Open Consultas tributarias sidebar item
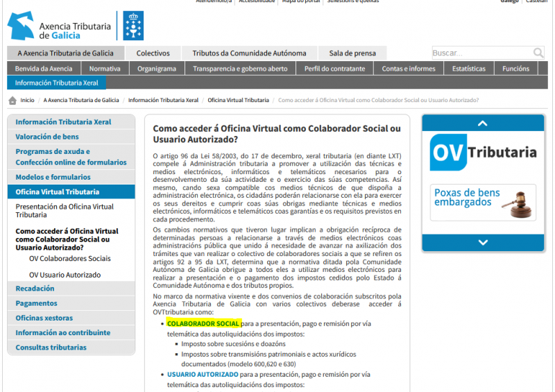Image resolution: width=555 pixels, height=392 pixels. pyautogui.click(x=71, y=348)
